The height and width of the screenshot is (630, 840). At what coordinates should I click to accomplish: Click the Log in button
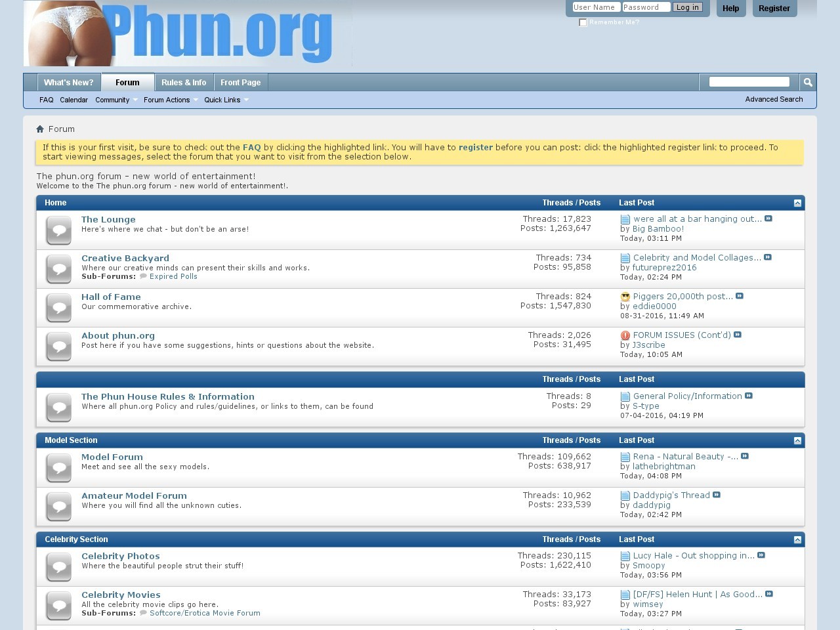click(688, 7)
